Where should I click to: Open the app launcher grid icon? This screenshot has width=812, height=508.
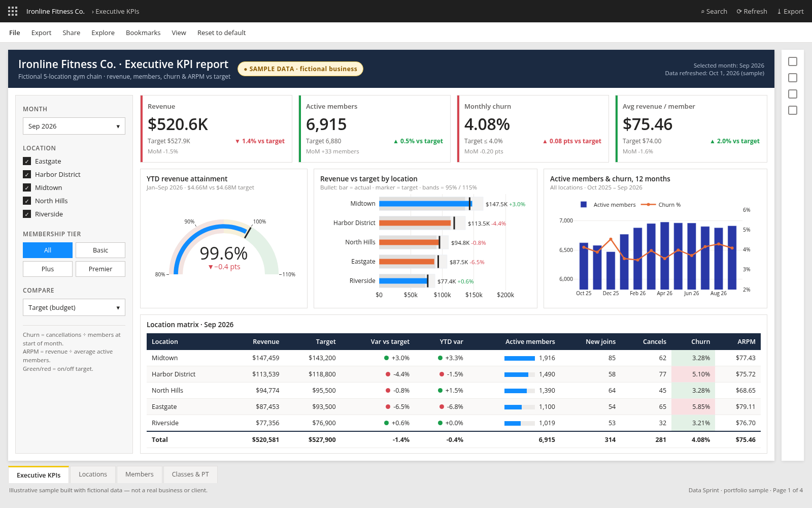coord(13,11)
